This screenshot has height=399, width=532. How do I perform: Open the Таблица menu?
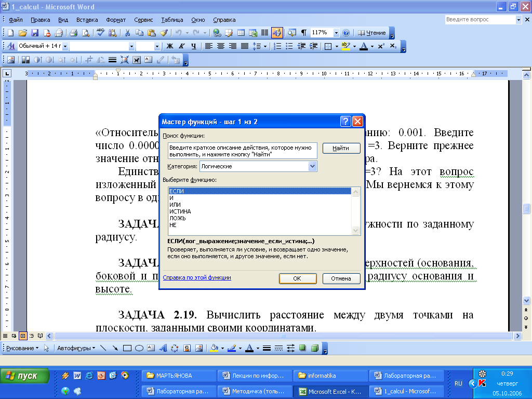[x=172, y=20]
